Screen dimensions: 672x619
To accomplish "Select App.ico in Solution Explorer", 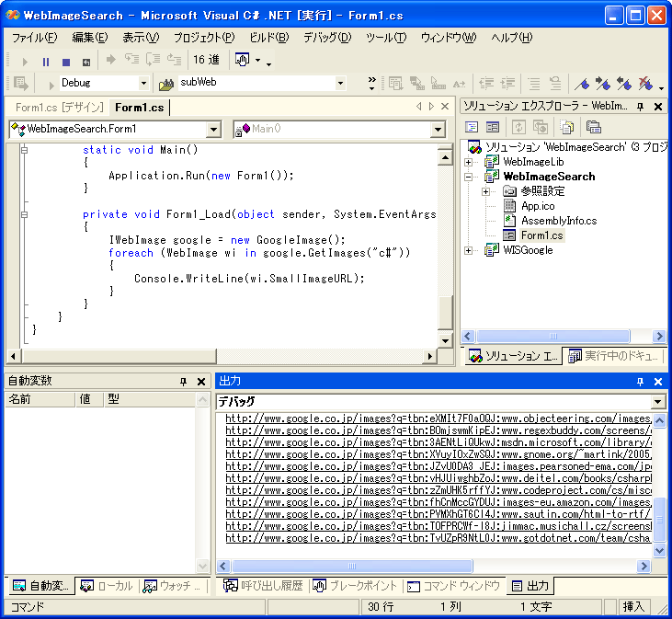I will 538,206.
